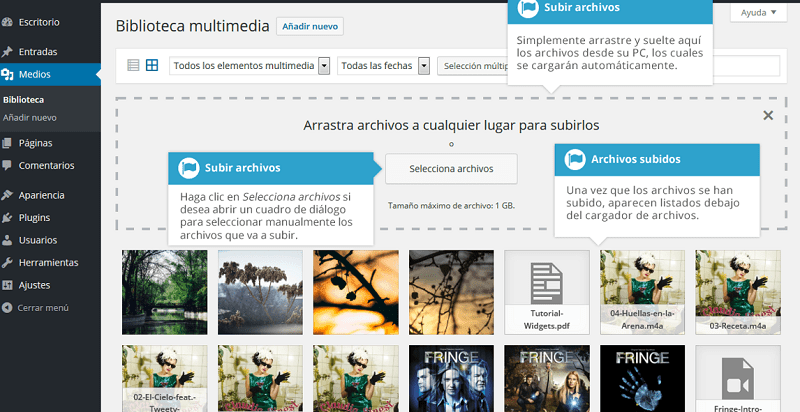Viewport: 800px width, 412px height.
Task: Switch to grid view icon
Action: [x=152, y=65]
